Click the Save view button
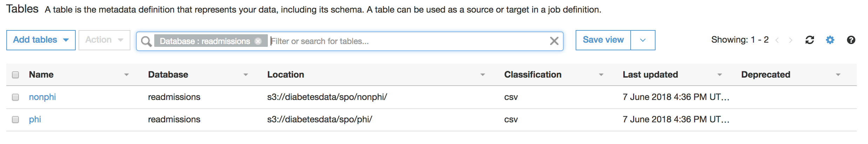Viewport: 868px width, 144px height. coord(603,40)
